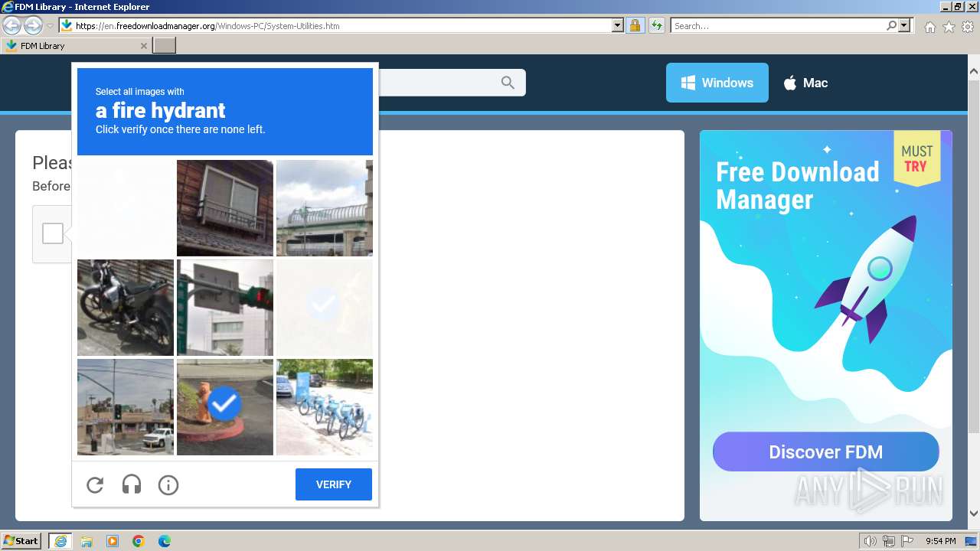Select the traffic light sign image tile
The height and width of the screenshot is (551, 980).
click(225, 308)
